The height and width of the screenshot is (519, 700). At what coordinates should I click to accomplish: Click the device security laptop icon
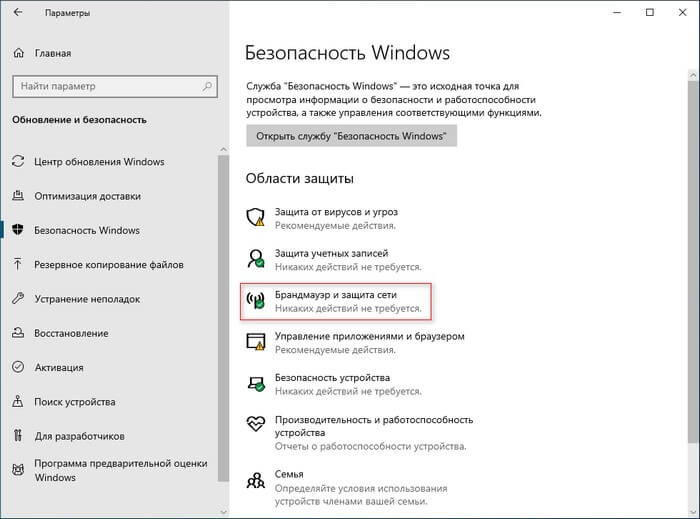(x=256, y=385)
